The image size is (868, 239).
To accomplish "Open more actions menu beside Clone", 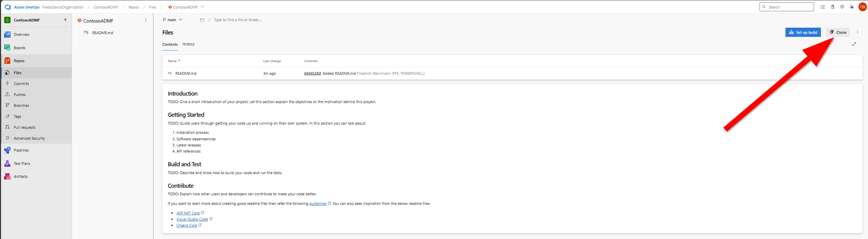I will pos(857,32).
